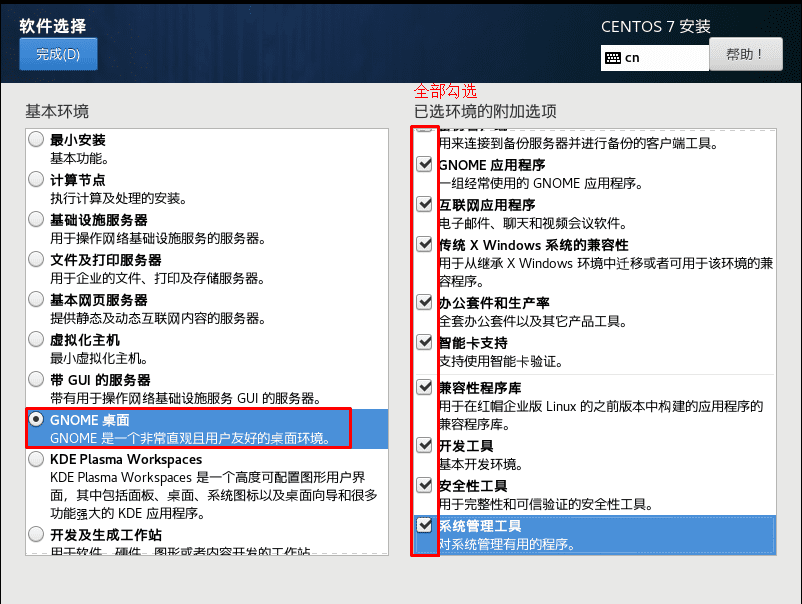Click the label 开发工具
802x604 pixels.
pyautogui.click(x=466, y=446)
